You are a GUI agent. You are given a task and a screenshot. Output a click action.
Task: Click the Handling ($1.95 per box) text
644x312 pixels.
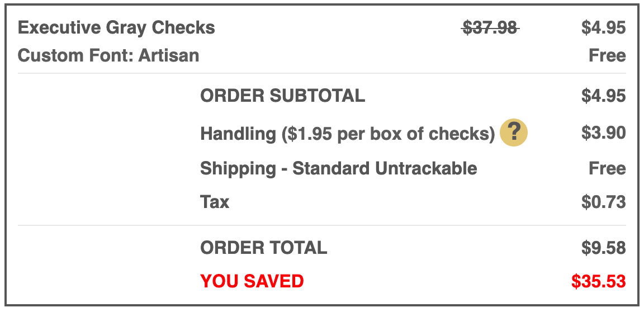point(348,134)
